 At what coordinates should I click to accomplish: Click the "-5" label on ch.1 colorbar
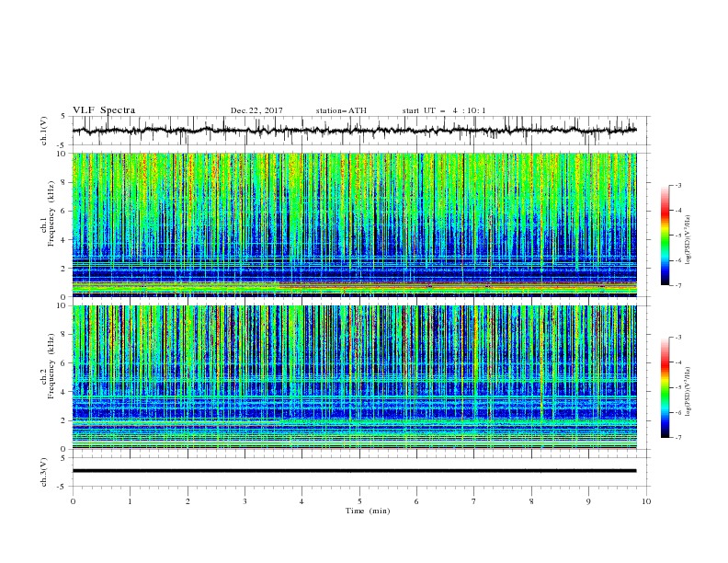pos(678,236)
